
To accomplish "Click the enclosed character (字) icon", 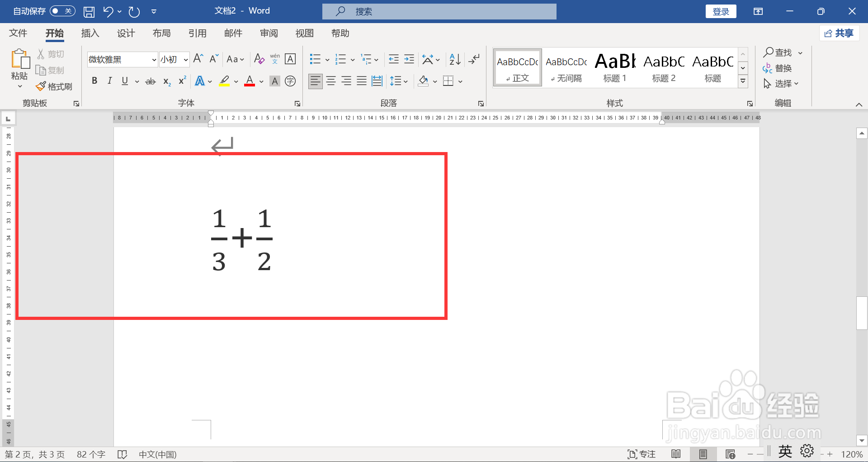I will click(290, 81).
